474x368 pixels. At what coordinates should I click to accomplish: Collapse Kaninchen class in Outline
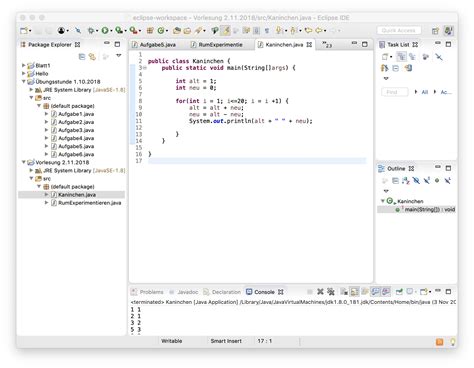click(383, 201)
